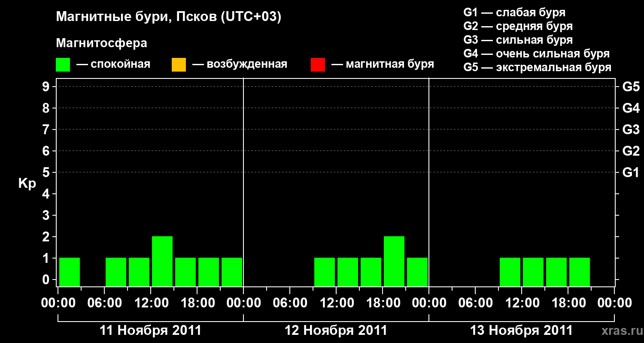644x343 pixels.
Task: Click the first green bar on 13 Ноября
Action: click(x=510, y=272)
